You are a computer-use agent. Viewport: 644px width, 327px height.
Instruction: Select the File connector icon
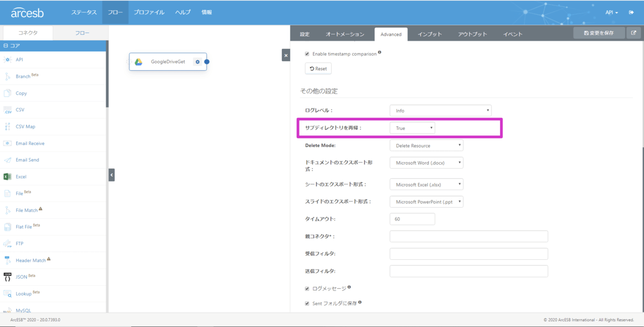point(8,193)
